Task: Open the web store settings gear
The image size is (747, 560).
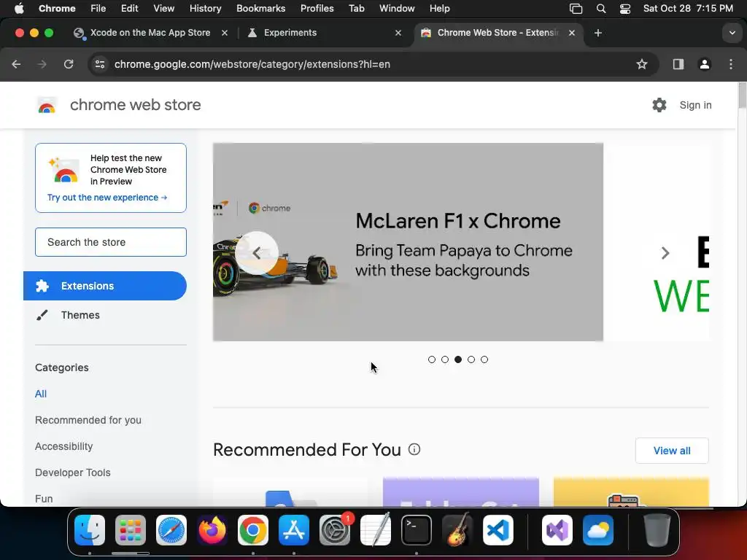Action: coord(659,105)
